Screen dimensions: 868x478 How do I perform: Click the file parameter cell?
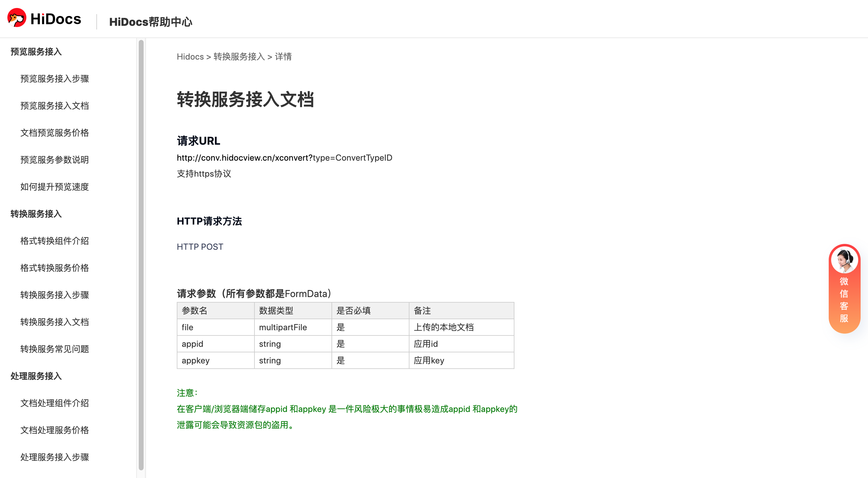pos(216,327)
